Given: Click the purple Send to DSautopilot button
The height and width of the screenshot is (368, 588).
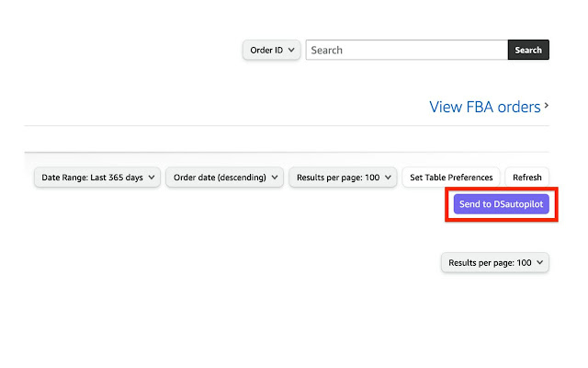Looking at the screenshot, I should pyautogui.click(x=502, y=204).
